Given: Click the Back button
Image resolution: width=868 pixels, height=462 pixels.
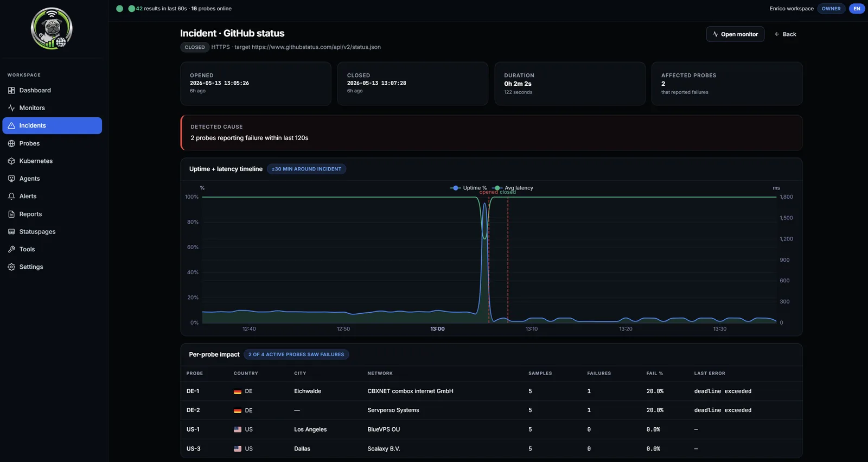Looking at the screenshot, I should pos(785,34).
